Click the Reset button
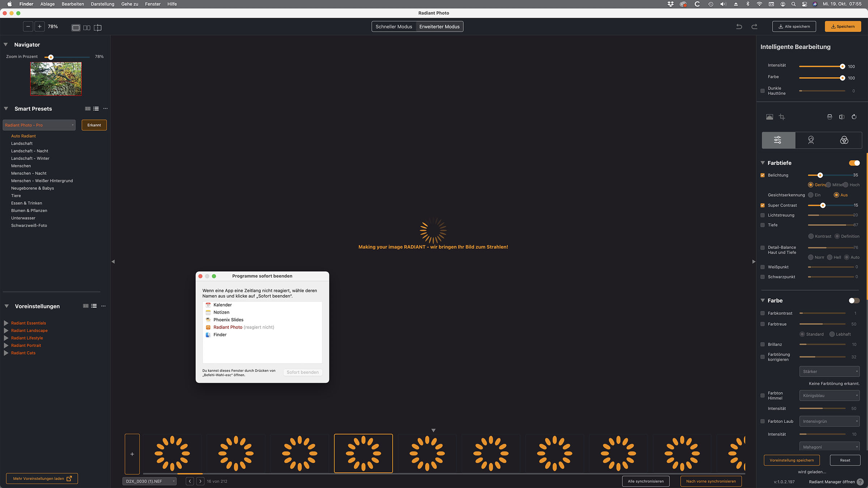 [845, 461]
